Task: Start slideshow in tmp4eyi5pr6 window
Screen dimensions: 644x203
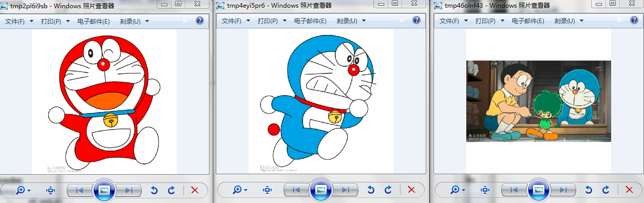Action: (321, 190)
